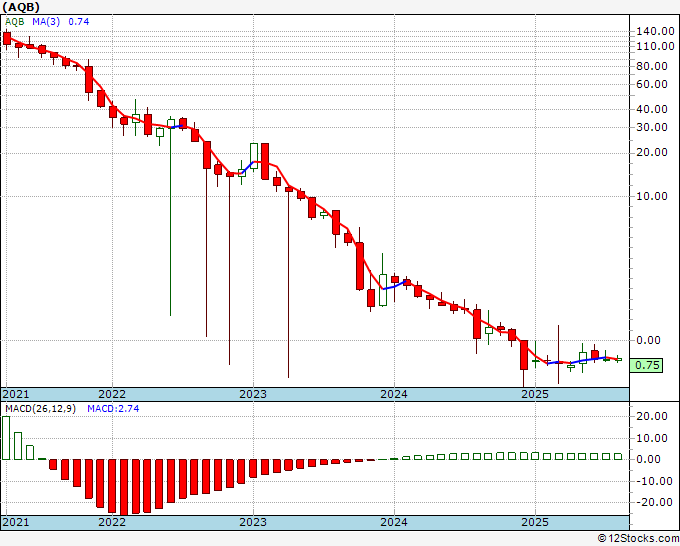
Task: Click the 80.00 price axis label
Action: point(651,66)
